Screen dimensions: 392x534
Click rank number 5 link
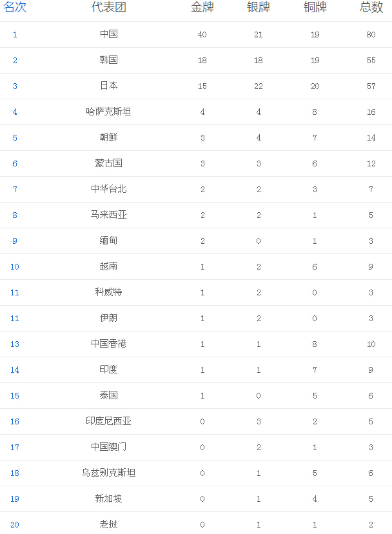15,137
